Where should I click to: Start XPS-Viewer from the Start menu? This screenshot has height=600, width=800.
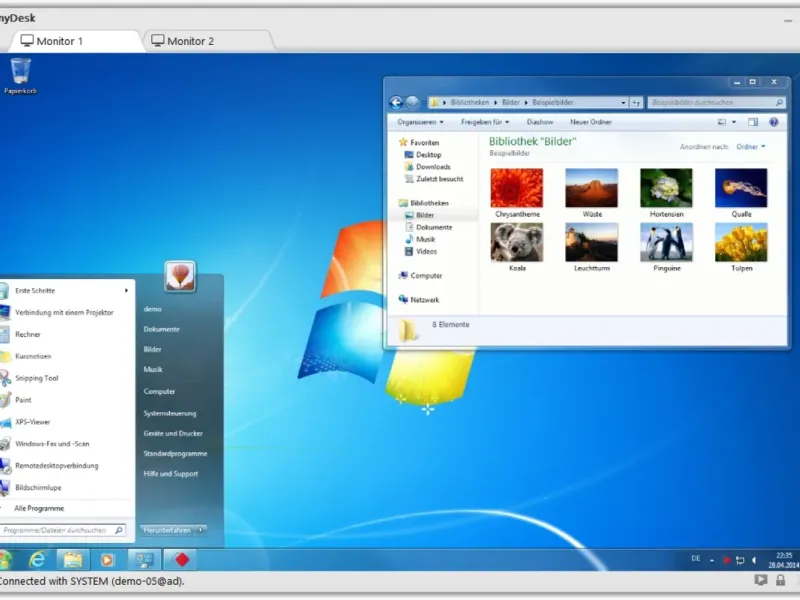point(33,422)
